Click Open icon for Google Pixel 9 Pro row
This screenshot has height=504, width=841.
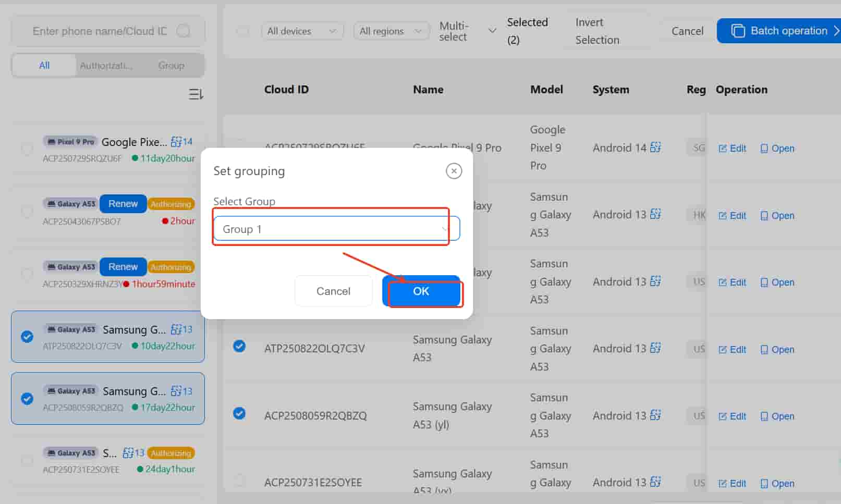point(764,149)
